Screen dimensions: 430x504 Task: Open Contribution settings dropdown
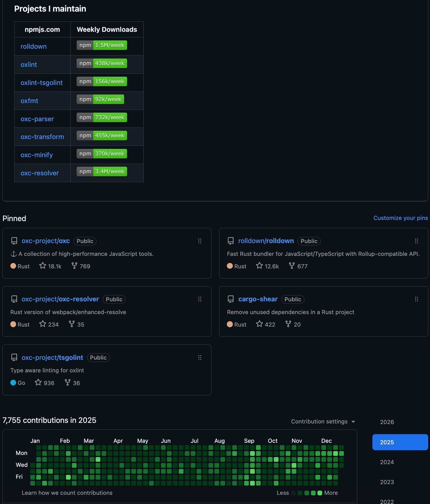(323, 421)
